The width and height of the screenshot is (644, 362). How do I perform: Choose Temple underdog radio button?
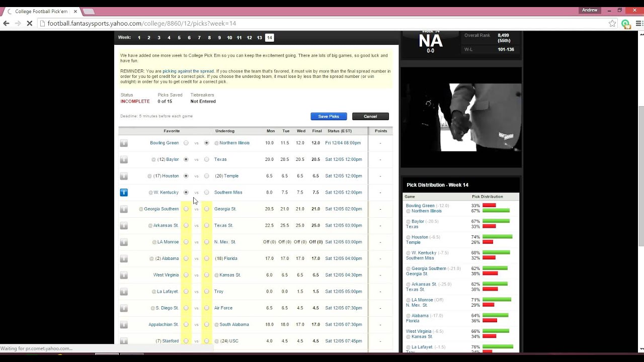click(x=206, y=176)
